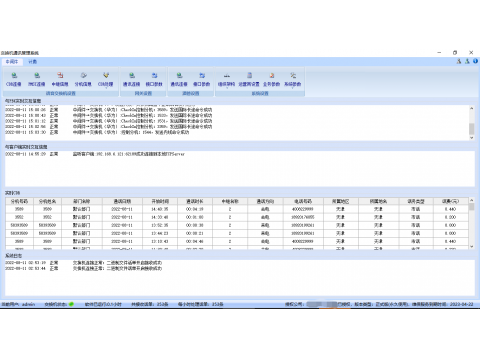Click the 通话方向 column header
Image resolution: width=480 pixels, height=360 pixels.
click(265, 201)
